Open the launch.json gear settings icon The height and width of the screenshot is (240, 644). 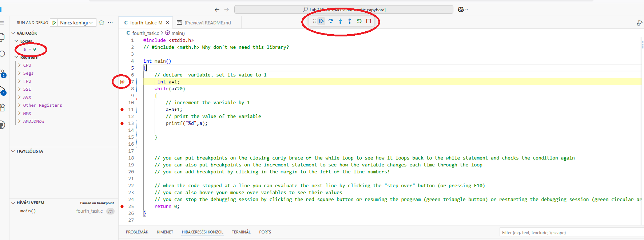[102, 23]
